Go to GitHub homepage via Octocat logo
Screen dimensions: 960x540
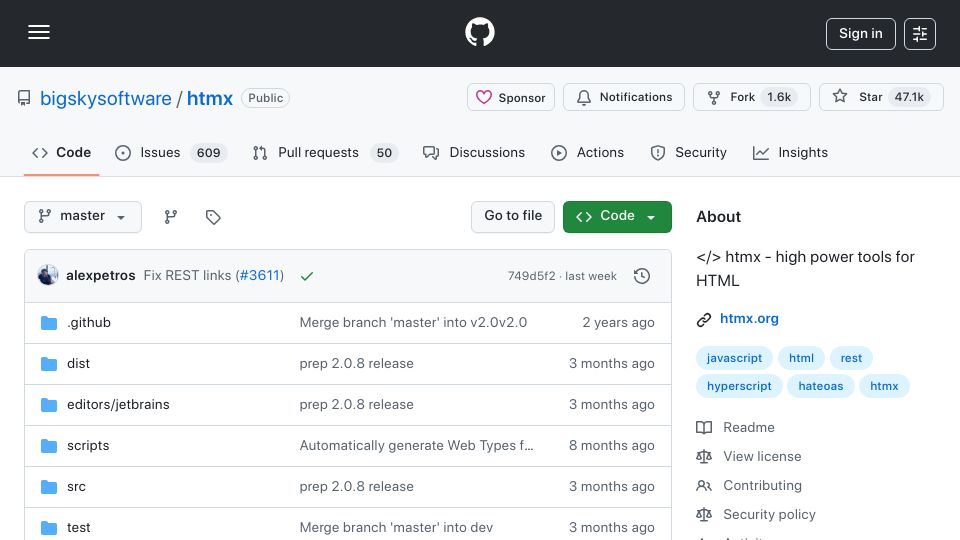(479, 32)
